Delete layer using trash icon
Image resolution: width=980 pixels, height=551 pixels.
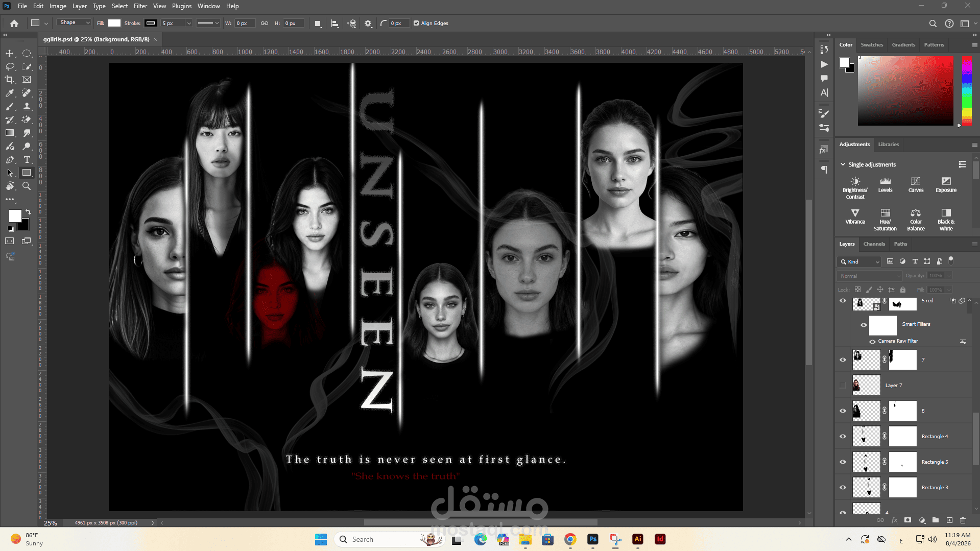point(963,520)
